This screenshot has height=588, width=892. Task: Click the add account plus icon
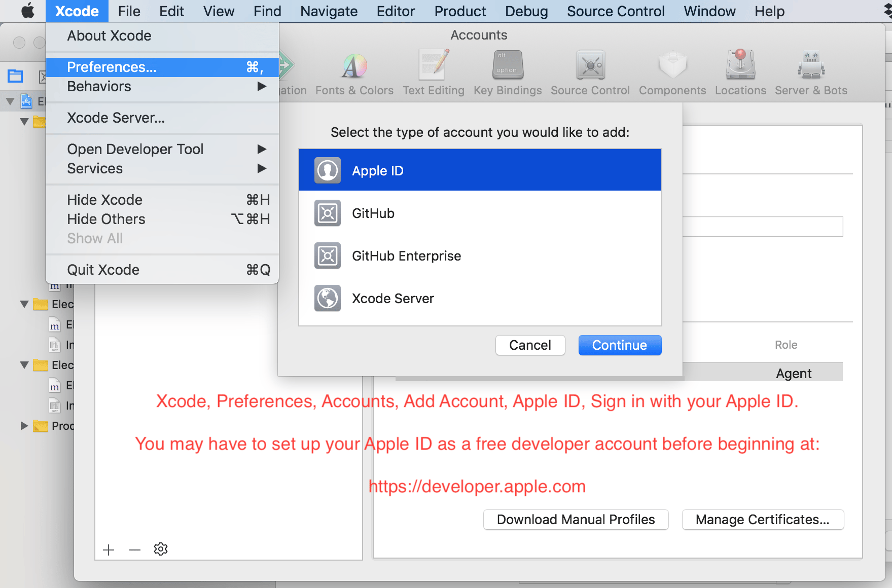point(109,549)
